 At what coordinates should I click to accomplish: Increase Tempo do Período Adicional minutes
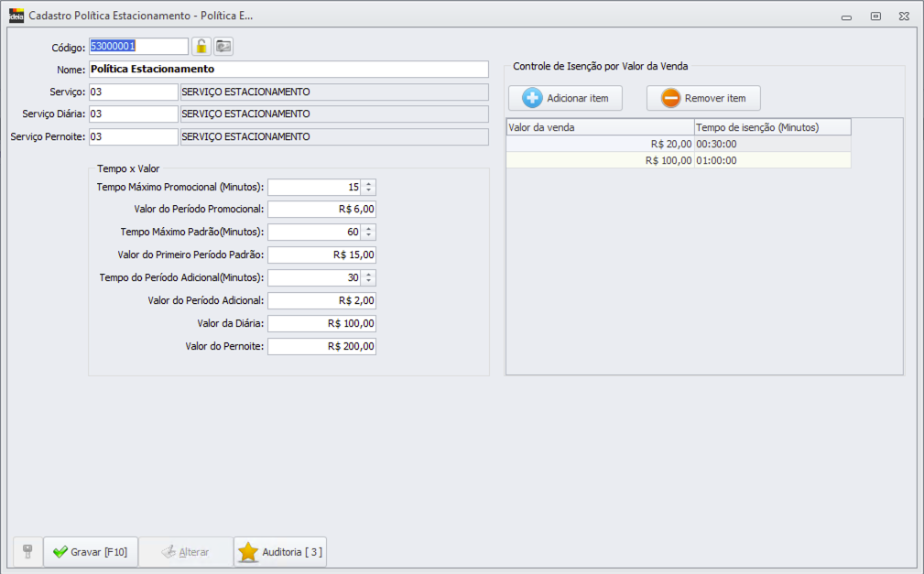tap(368, 274)
